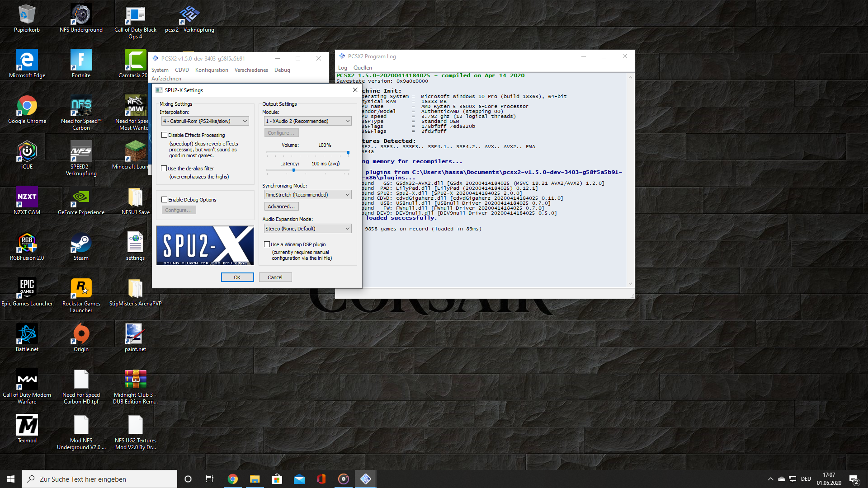Check Enable Debug Options
Image resolution: width=868 pixels, height=488 pixels.
coord(165,200)
